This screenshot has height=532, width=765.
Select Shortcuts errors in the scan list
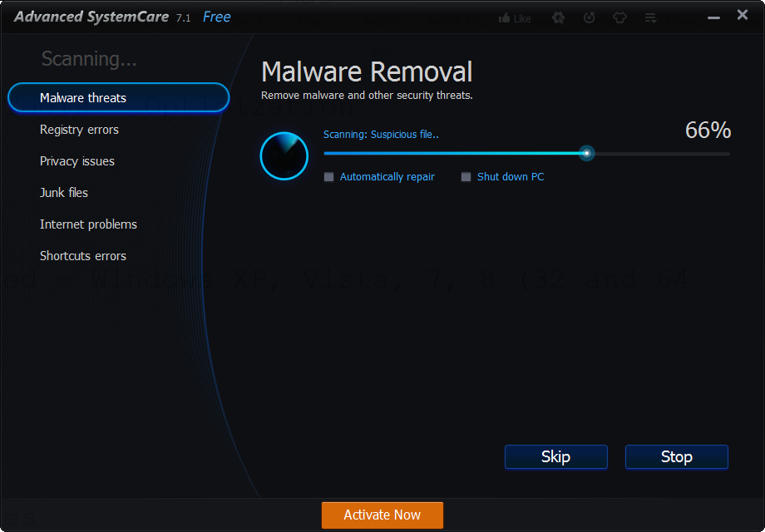83,256
